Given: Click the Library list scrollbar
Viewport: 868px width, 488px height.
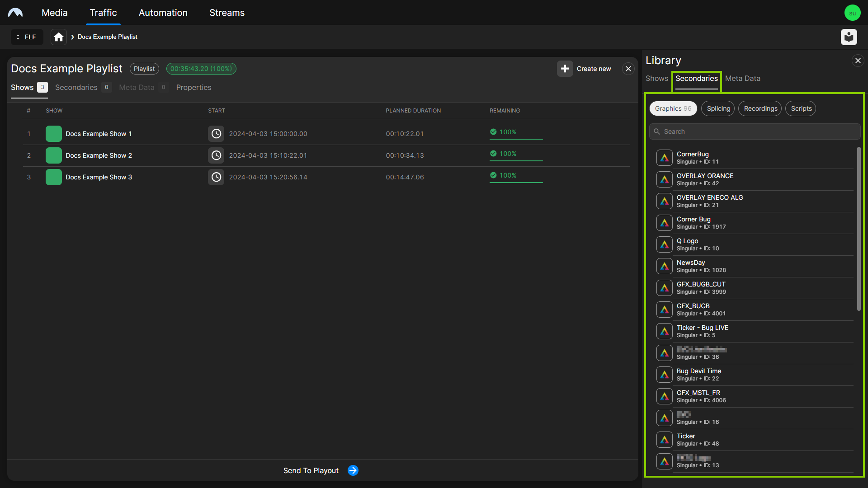Looking at the screenshot, I should 859,228.
